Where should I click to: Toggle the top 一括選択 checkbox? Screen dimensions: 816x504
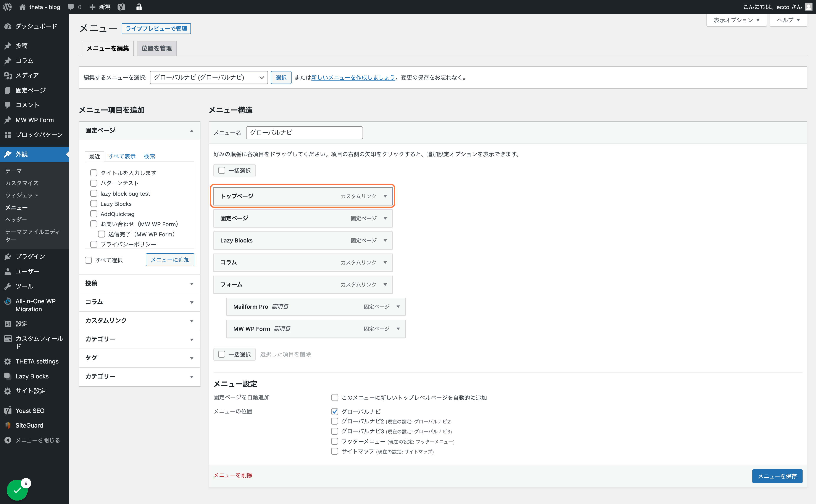pos(222,171)
